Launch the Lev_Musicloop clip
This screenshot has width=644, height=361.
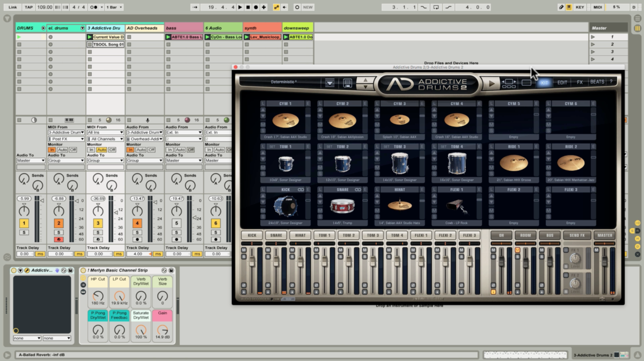pos(247,37)
